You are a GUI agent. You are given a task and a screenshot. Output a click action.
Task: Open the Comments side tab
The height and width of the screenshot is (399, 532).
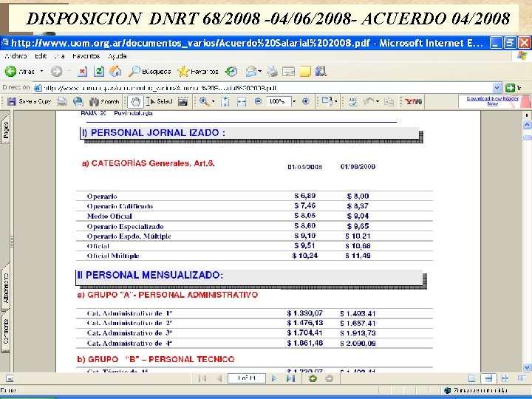pos(5,332)
